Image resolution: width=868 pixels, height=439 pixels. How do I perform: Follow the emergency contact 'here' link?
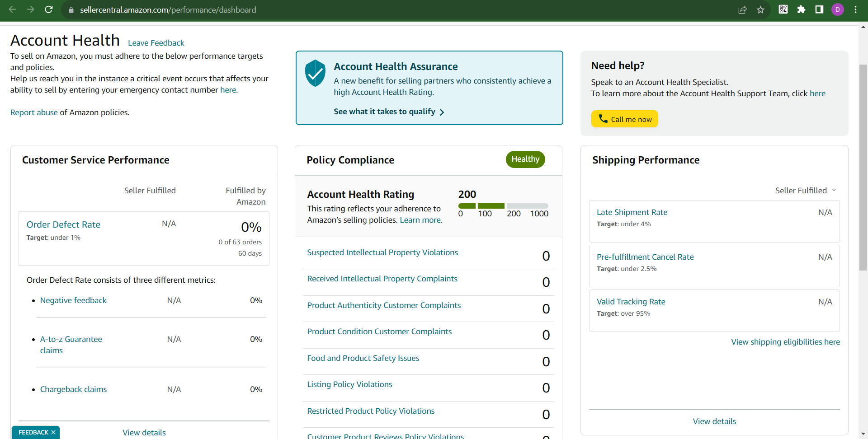click(x=228, y=90)
